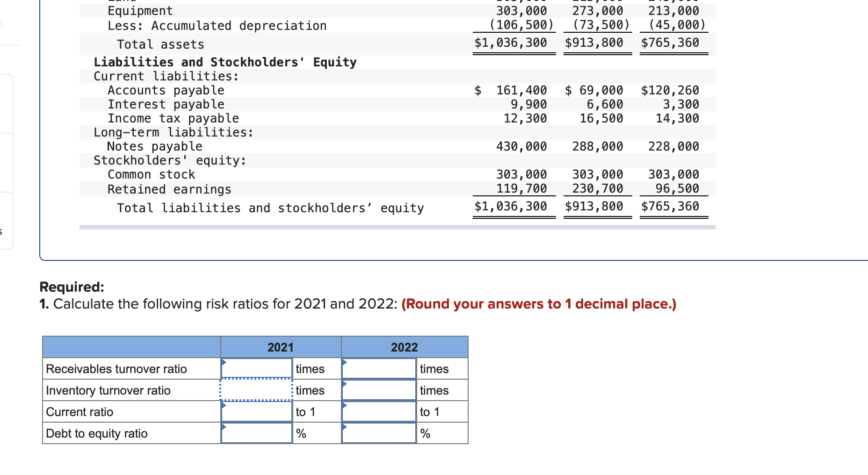Image resolution: width=868 pixels, height=475 pixels.
Task: Click the 2021 Receivables turnover ratio input
Action: pyautogui.click(x=257, y=368)
